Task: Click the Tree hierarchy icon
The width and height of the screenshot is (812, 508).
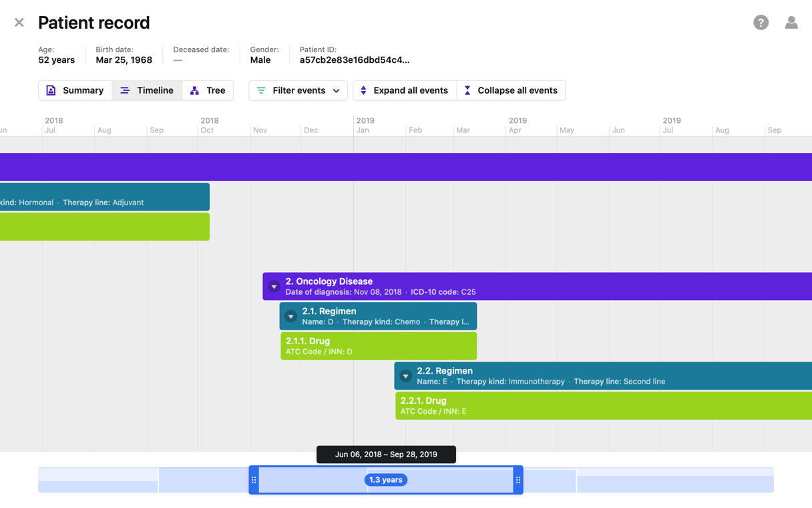Action: tap(194, 90)
